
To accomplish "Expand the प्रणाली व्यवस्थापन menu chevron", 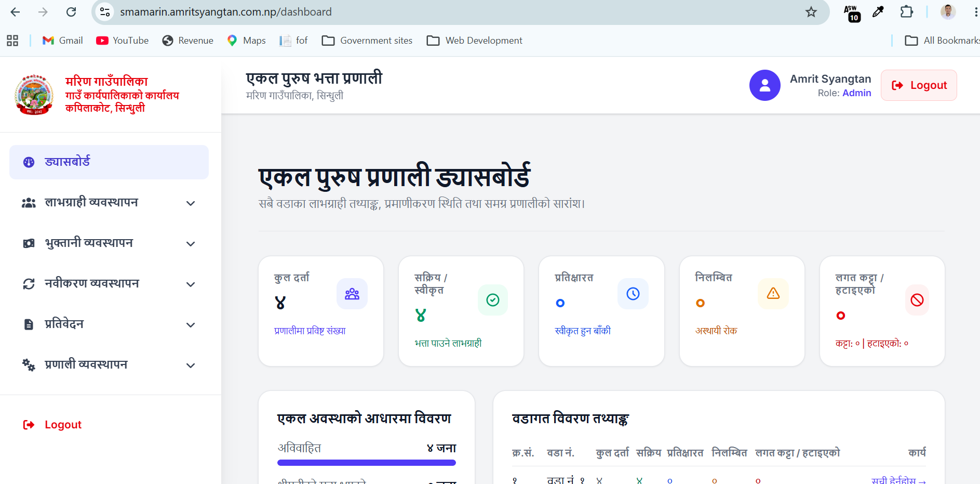I will [191, 365].
